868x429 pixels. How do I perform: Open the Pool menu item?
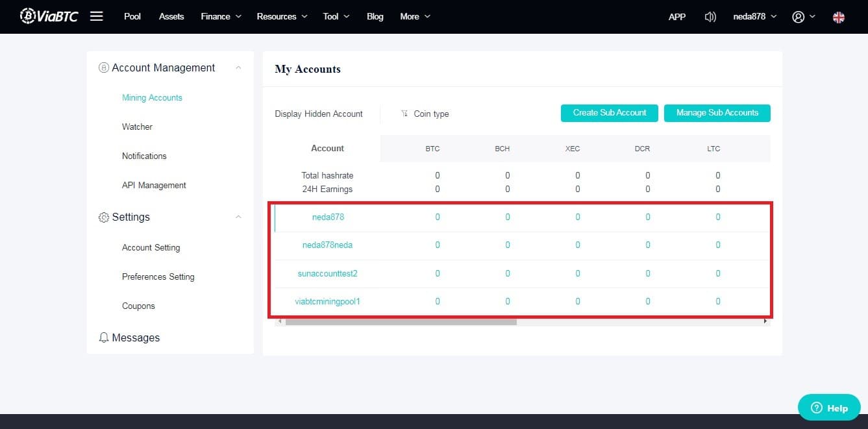[132, 16]
